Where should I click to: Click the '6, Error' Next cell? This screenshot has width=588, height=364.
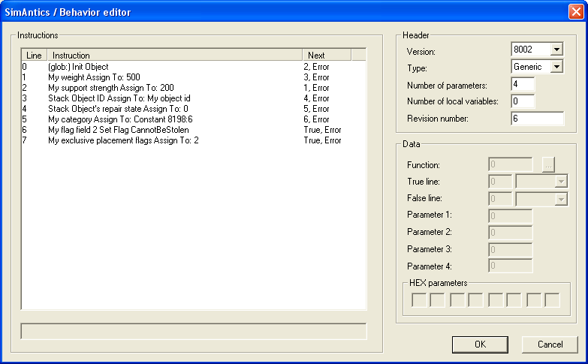coord(316,119)
